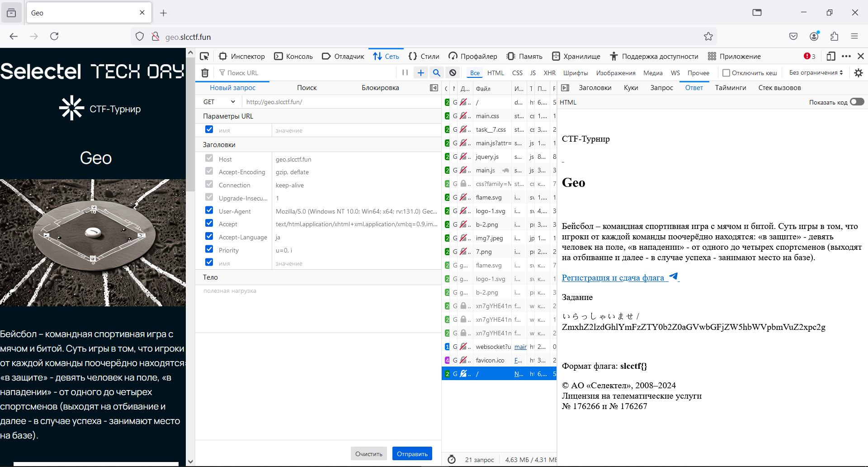Toggle the Show code switch
Image resolution: width=868 pixels, height=467 pixels.
coord(857,102)
